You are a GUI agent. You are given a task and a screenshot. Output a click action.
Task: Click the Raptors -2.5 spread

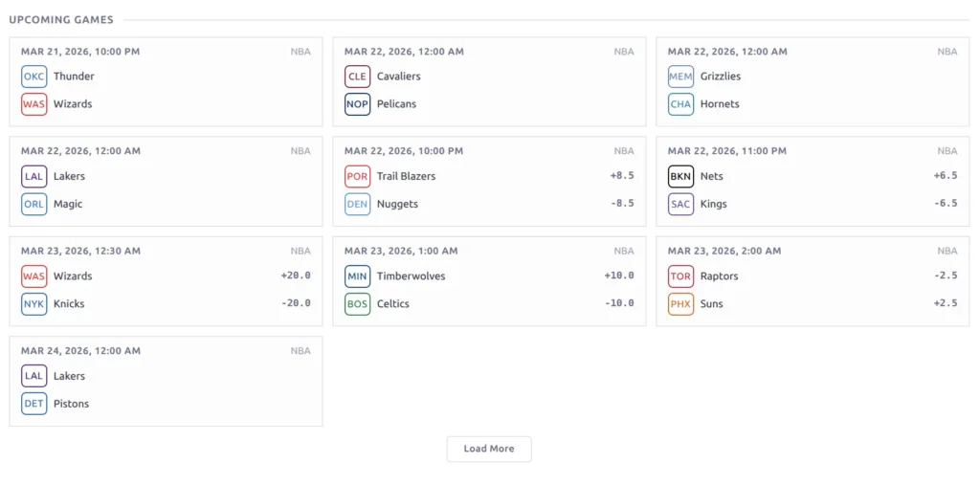pyautogui.click(x=946, y=276)
